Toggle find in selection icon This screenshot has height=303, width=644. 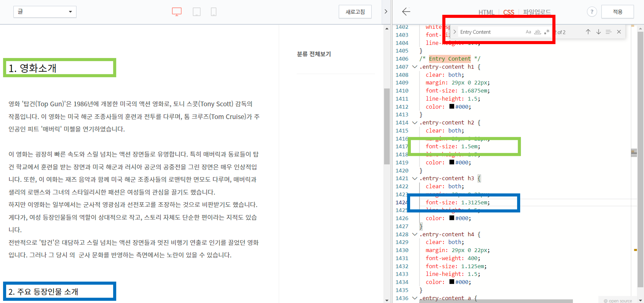608,32
